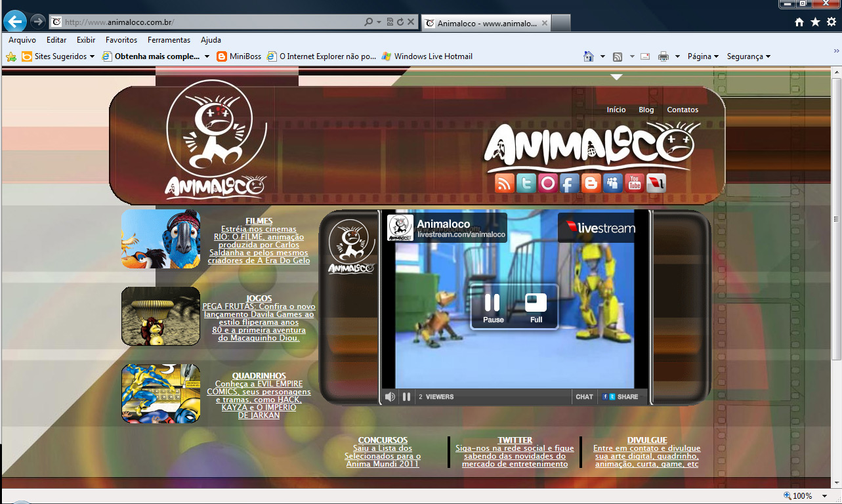Image resolution: width=842 pixels, height=504 pixels.
Task: Open the CONCURSOS heading link
Action: [x=383, y=440]
